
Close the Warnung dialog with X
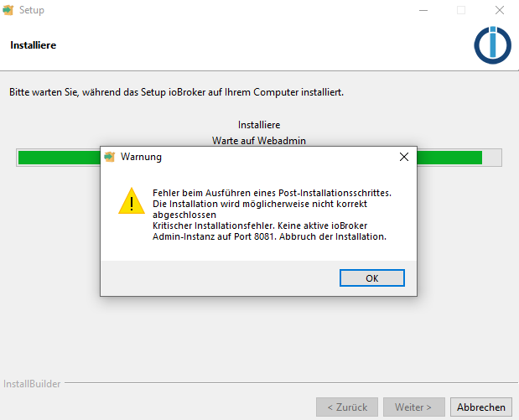click(x=404, y=157)
